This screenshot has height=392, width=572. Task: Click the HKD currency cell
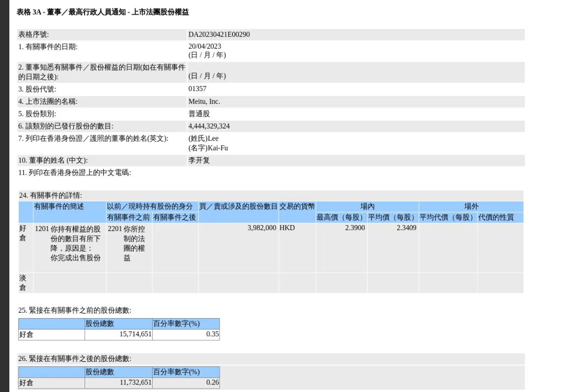[287, 229]
